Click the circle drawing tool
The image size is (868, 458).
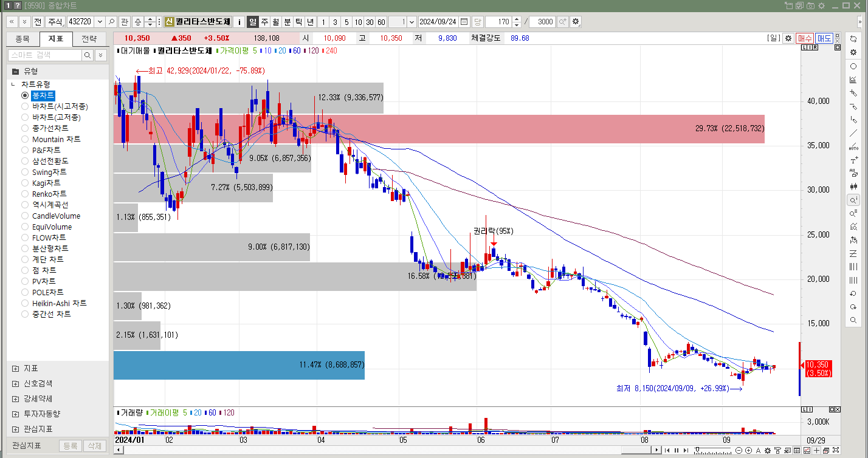click(x=853, y=66)
